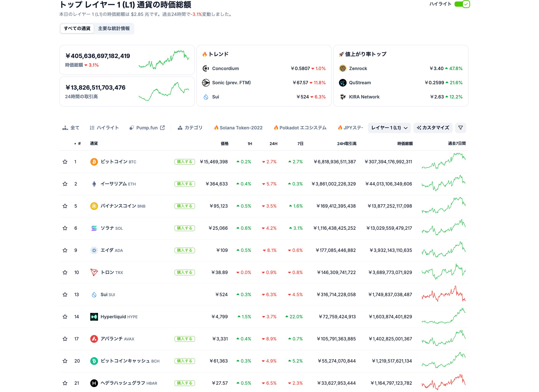Click the Tron logo icon
The width and height of the screenshot is (539, 392).
[x=94, y=273]
